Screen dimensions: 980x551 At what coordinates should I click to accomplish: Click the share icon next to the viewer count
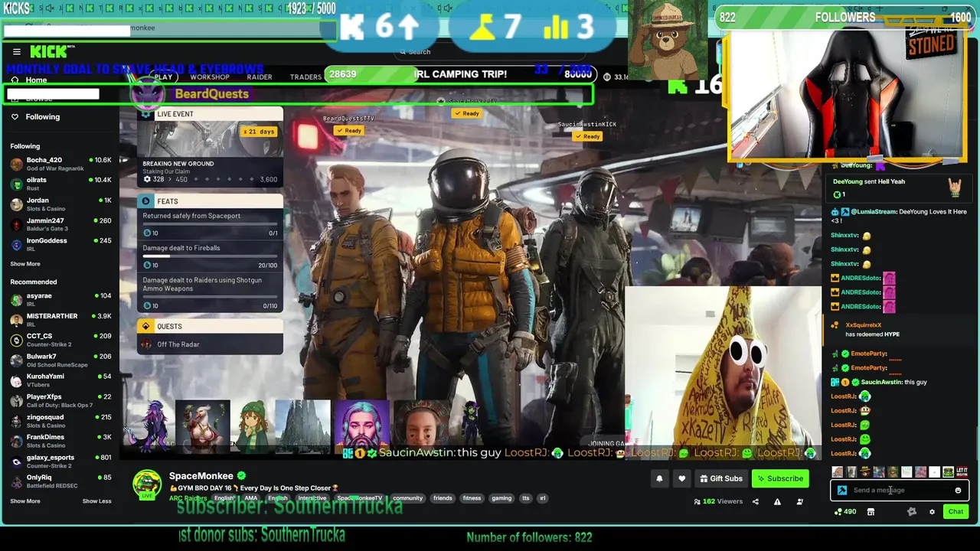coord(755,502)
